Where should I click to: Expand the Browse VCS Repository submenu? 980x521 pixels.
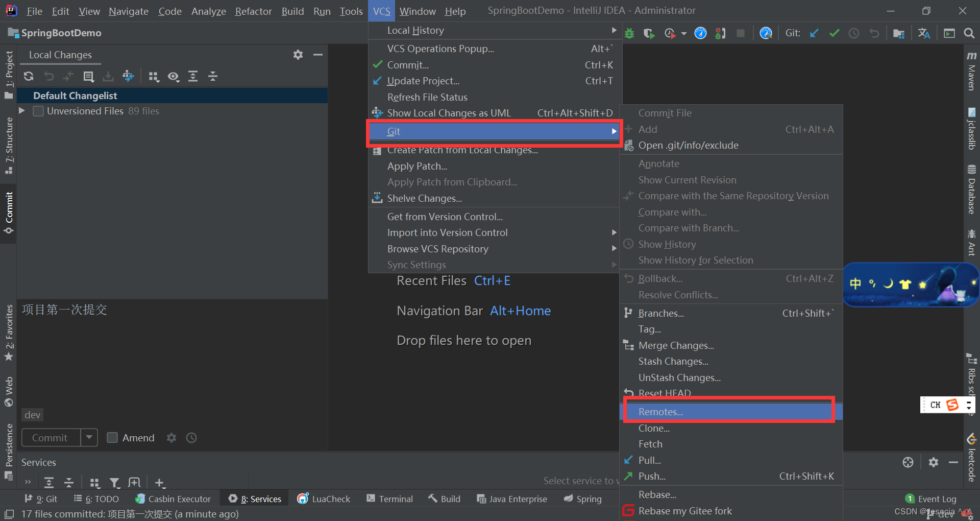tap(494, 249)
